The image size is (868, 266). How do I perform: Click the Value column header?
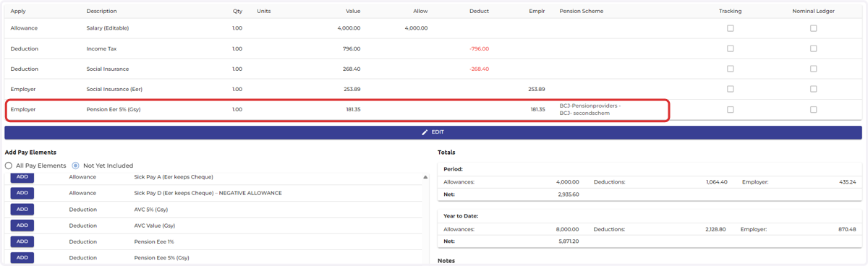(x=353, y=12)
